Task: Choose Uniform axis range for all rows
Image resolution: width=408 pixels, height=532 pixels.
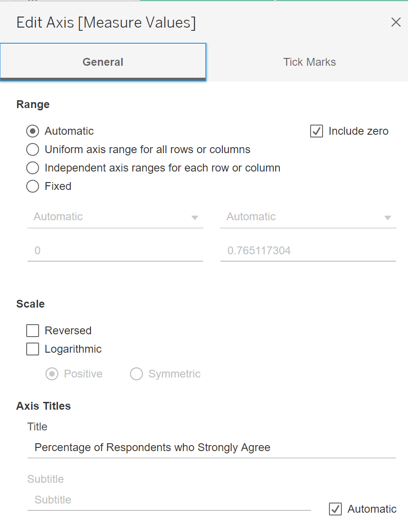Action: tap(33, 149)
